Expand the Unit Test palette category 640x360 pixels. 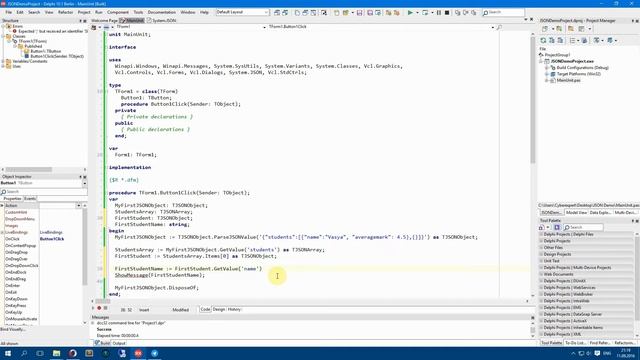541,261
